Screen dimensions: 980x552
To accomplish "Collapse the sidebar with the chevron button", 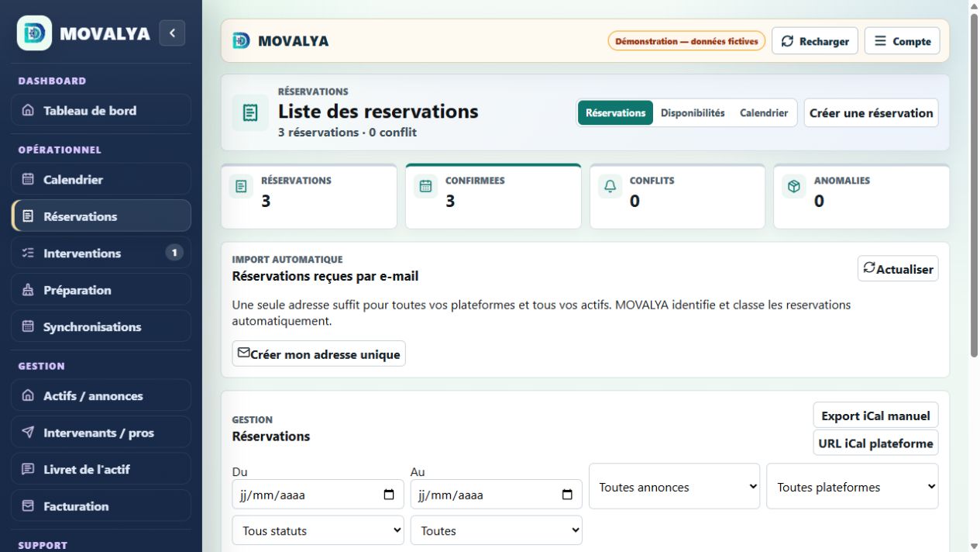I will coord(172,33).
